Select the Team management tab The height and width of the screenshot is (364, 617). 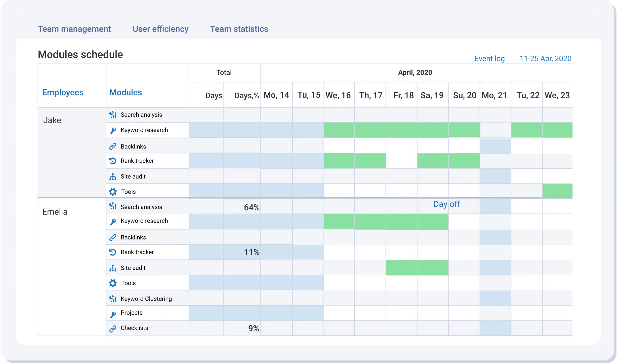pos(74,29)
